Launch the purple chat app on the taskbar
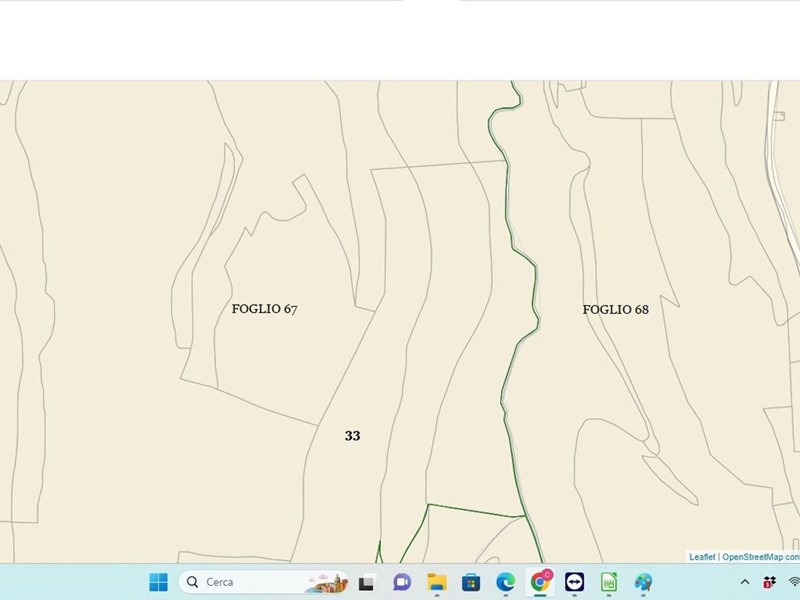800x600 pixels. pyautogui.click(x=402, y=582)
